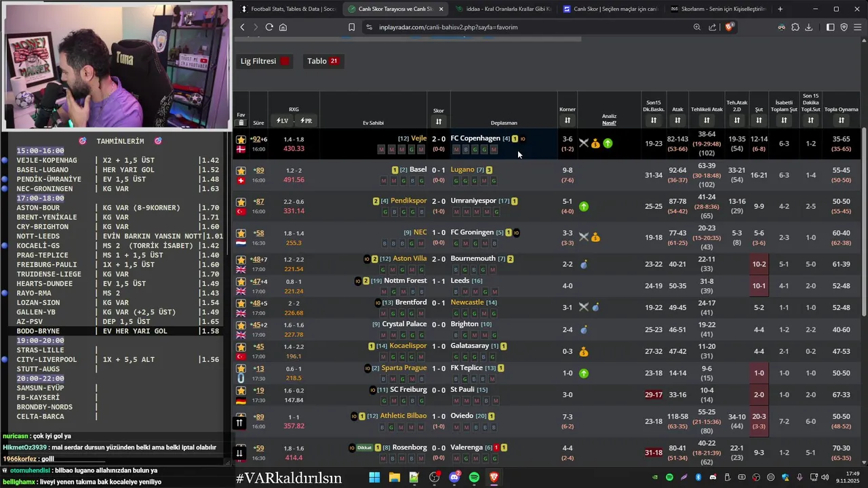Sort by Son15 Dk.Baskı column arrows
The width and height of the screenshot is (868, 488).
tap(654, 121)
